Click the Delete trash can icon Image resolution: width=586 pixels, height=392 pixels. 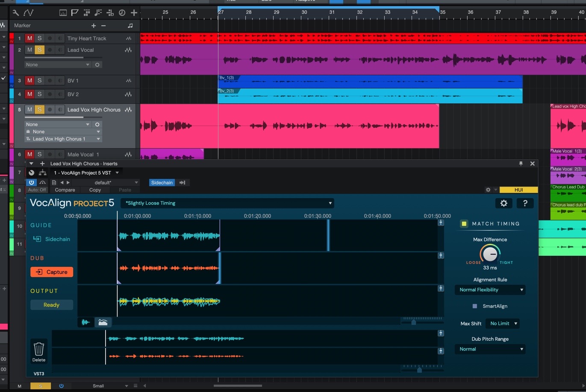click(39, 349)
